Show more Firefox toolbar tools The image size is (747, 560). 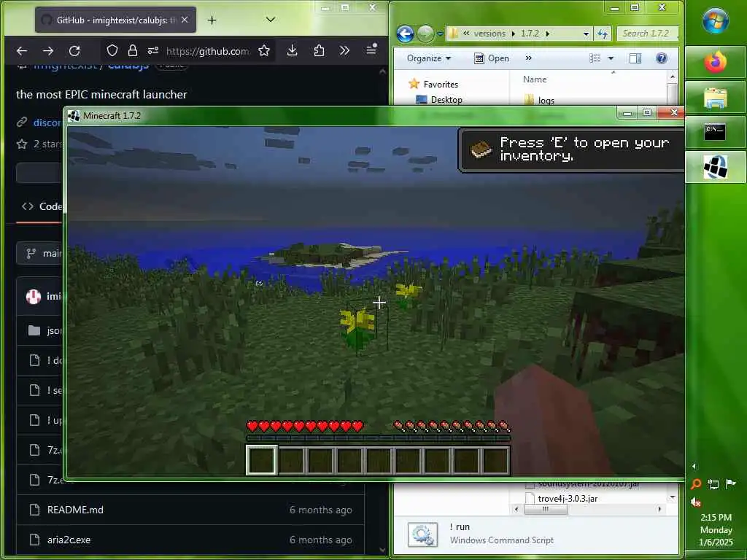(x=344, y=50)
